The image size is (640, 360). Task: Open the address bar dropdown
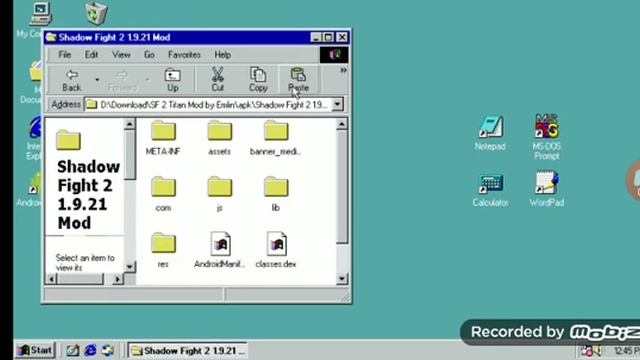pos(337,104)
